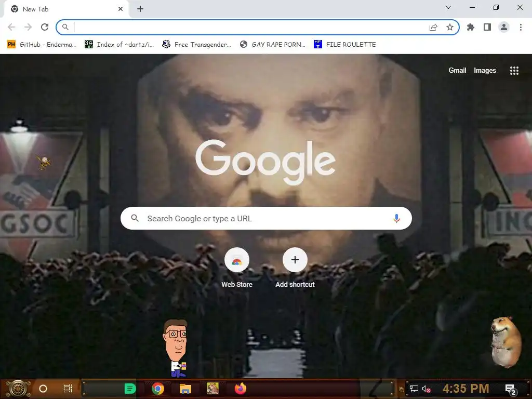This screenshot has height=399, width=532.
Task: Start voice search with the microphone
Action: [396, 218]
